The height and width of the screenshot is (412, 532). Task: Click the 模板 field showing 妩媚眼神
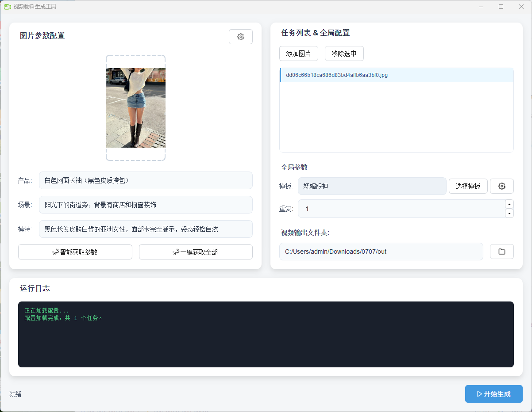tap(372, 186)
